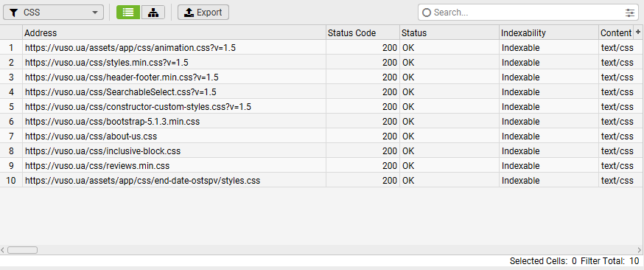This screenshot has width=644, height=270.
Task: Sort by the Status Code column header
Action: [363, 33]
